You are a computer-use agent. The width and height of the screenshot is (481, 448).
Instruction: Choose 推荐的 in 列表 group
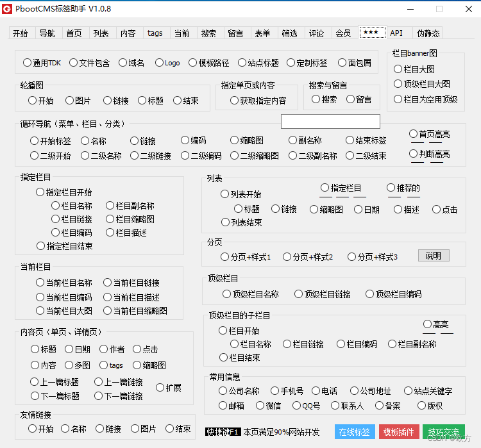click(403, 188)
